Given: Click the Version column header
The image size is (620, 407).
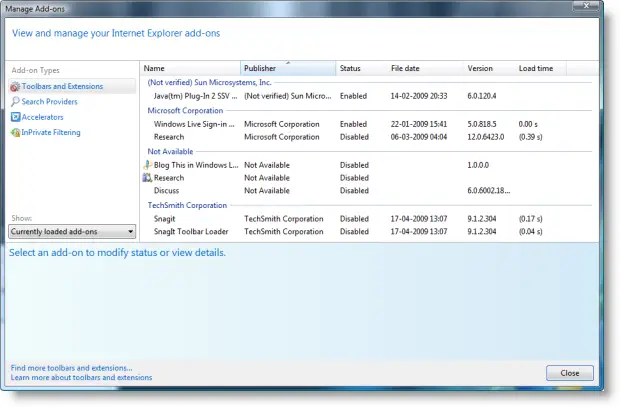Looking at the screenshot, I should 489,68.
